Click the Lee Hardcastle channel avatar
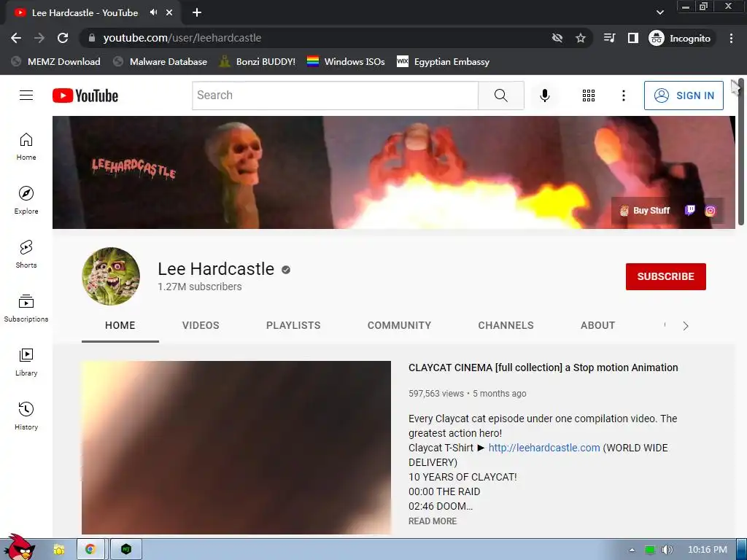This screenshot has width=747, height=560. point(111,276)
